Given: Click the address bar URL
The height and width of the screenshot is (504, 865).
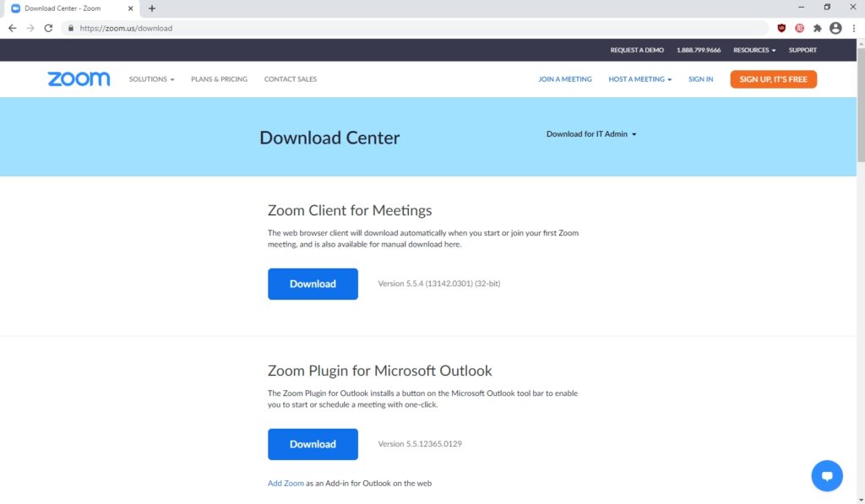Looking at the screenshot, I should [x=126, y=28].
